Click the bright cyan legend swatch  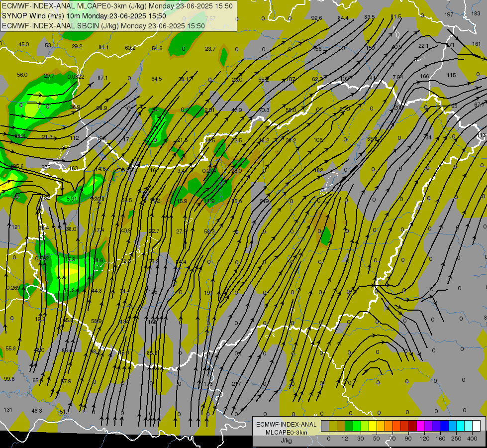[x=460, y=426]
